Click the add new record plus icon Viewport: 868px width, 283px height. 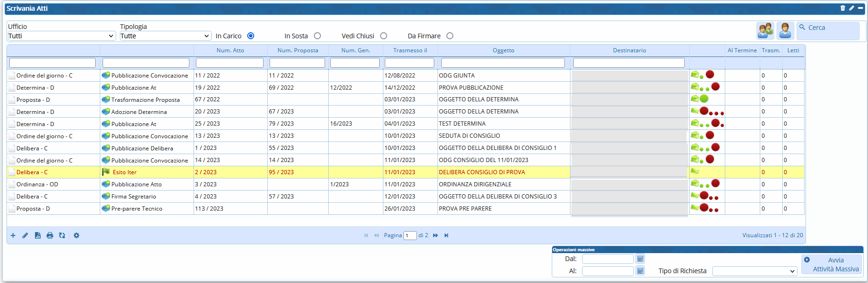coord(13,235)
